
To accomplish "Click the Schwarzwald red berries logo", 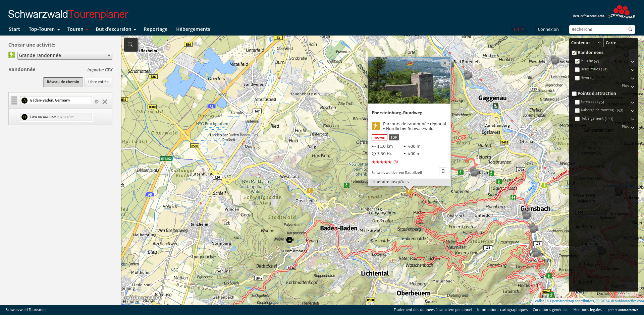I will pyautogui.click(x=622, y=12).
